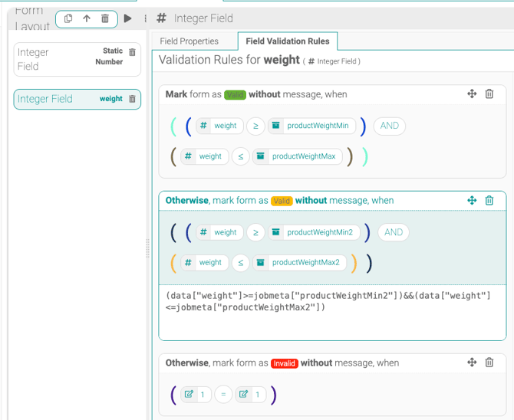The width and height of the screenshot is (514, 420).
Task: Click the move-up arrow icon in toolbar
Action: pos(87,18)
